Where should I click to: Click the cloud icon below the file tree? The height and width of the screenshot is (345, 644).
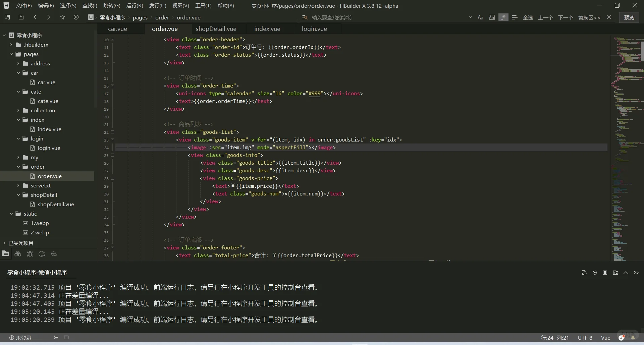point(54,254)
